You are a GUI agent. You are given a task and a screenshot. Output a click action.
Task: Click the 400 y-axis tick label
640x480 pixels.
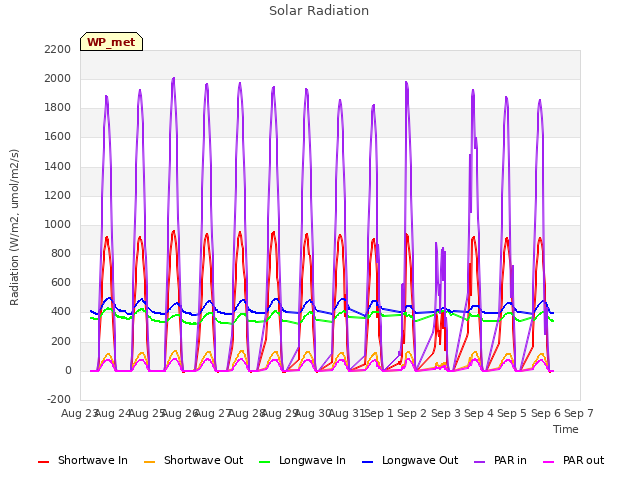[61, 312]
